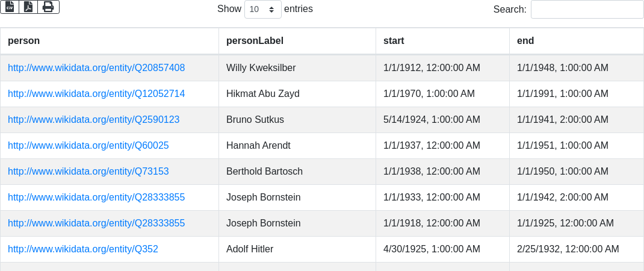This screenshot has height=271, width=644.
Task: Open the entries-per-page dropdown
Action: coord(263,9)
